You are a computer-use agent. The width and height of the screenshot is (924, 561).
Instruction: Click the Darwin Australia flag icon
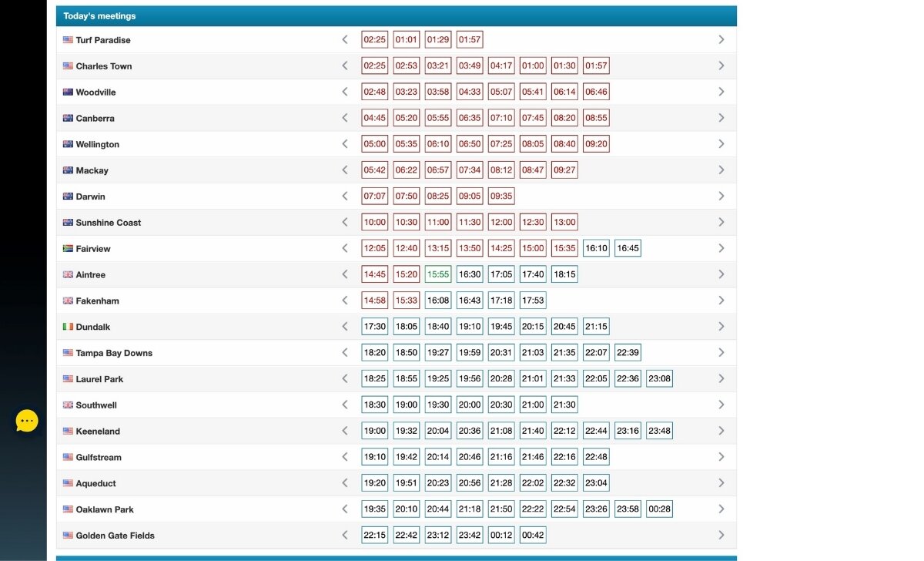tap(68, 197)
